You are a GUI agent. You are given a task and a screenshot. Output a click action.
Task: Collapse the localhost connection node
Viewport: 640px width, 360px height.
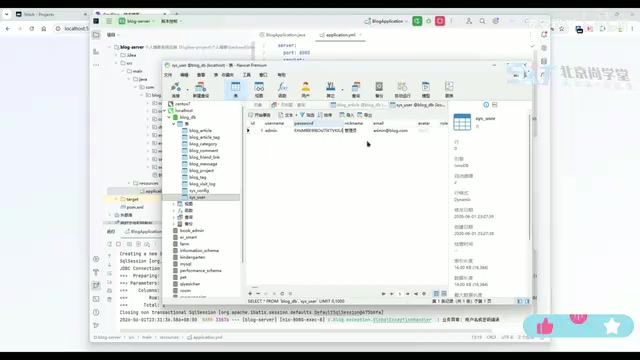[165, 111]
